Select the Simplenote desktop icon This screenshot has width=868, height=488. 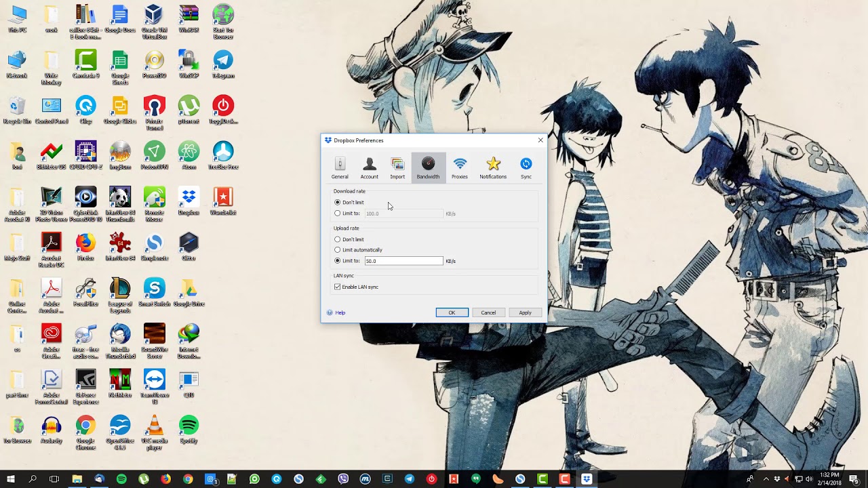click(155, 247)
